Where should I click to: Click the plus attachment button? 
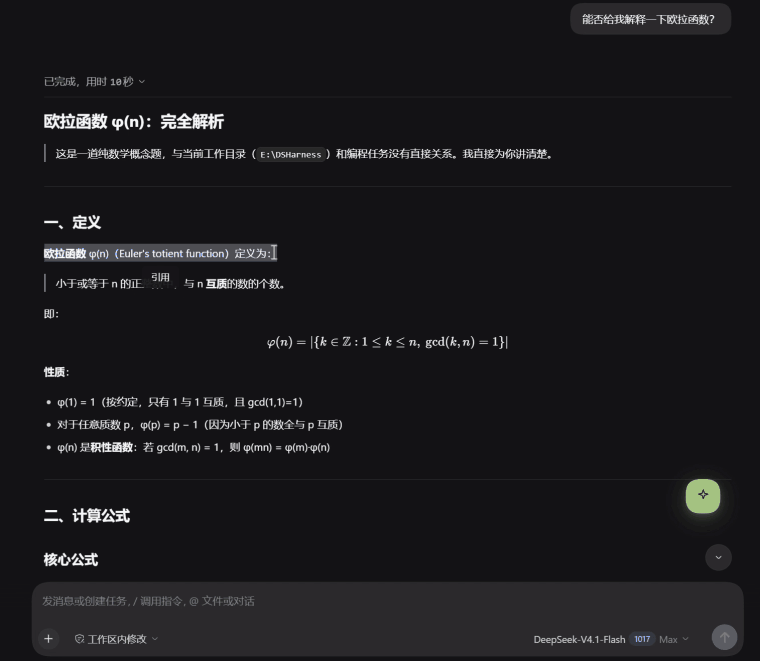[48, 639]
